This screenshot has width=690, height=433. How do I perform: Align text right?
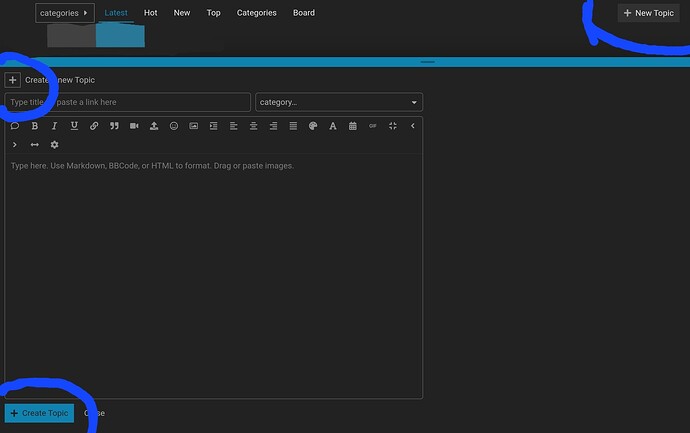(273, 126)
